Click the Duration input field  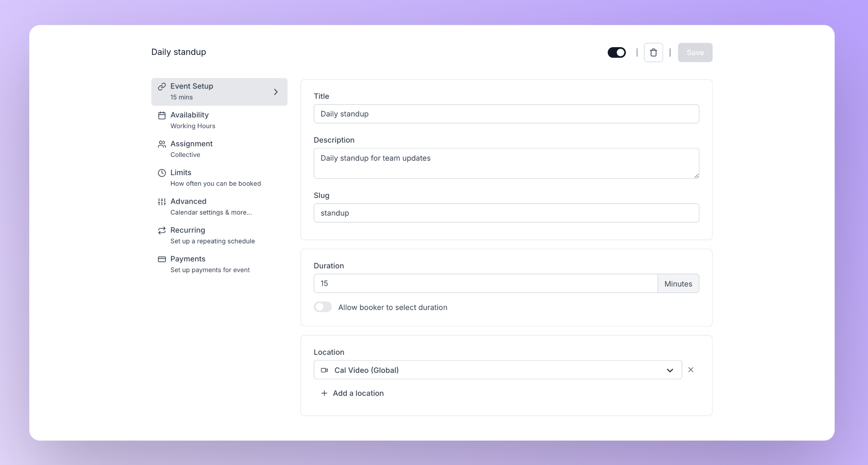(485, 284)
